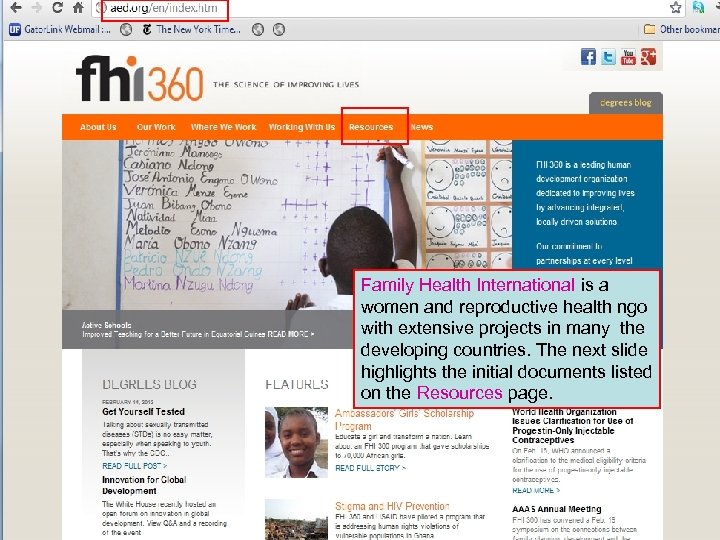The width and height of the screenshot is (720, 540).
Task: Open the Other bookmarks folder
Action: click(681, 29)
